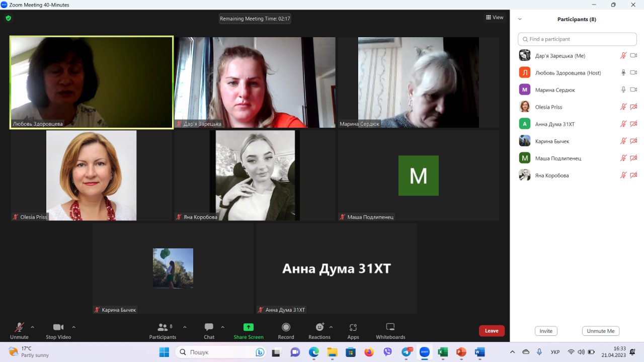Click Карина Бычек's muted mic icon in list

[623, 141]
